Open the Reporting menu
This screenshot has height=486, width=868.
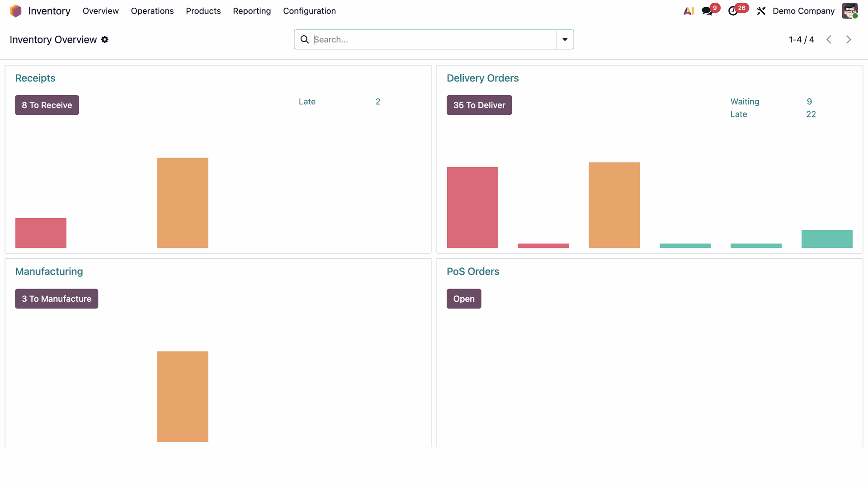[x=252, y=11]
